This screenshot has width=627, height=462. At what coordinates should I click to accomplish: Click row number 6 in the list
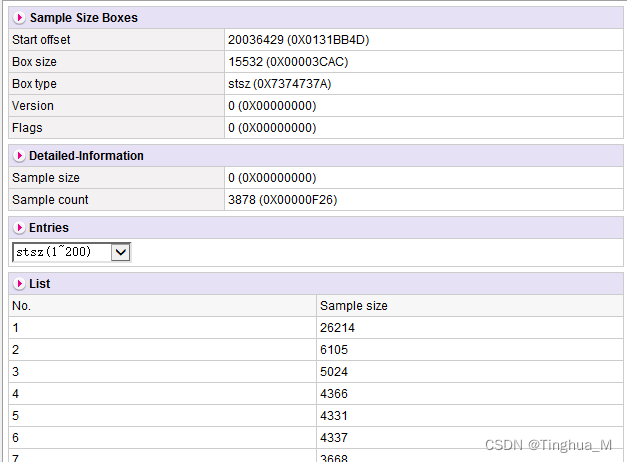16,438
